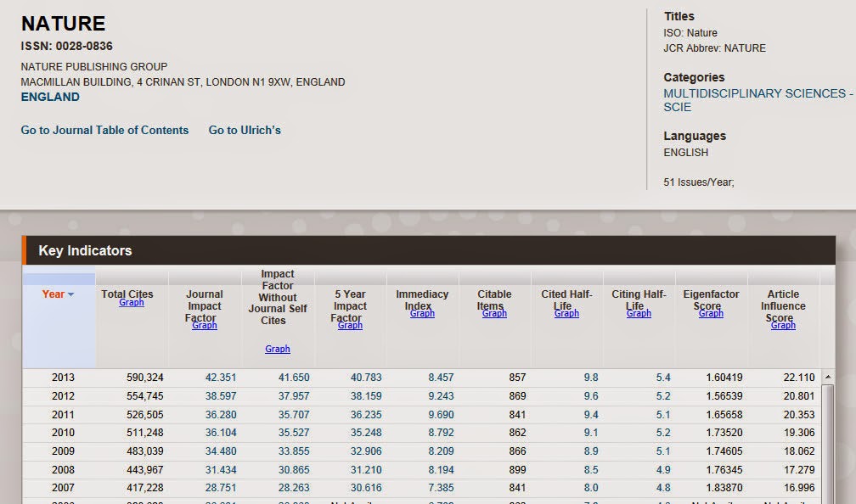
Task: Select the 2009 year cell
Action: 63,451
